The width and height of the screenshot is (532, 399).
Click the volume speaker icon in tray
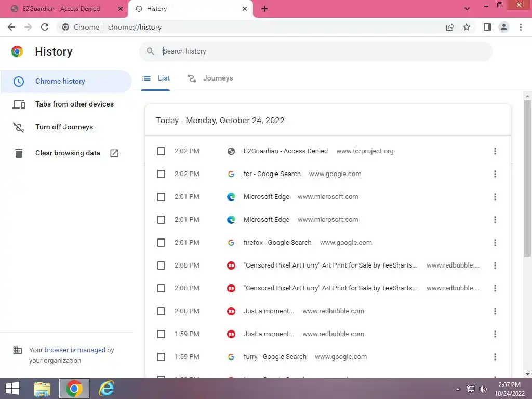(483, 389)
